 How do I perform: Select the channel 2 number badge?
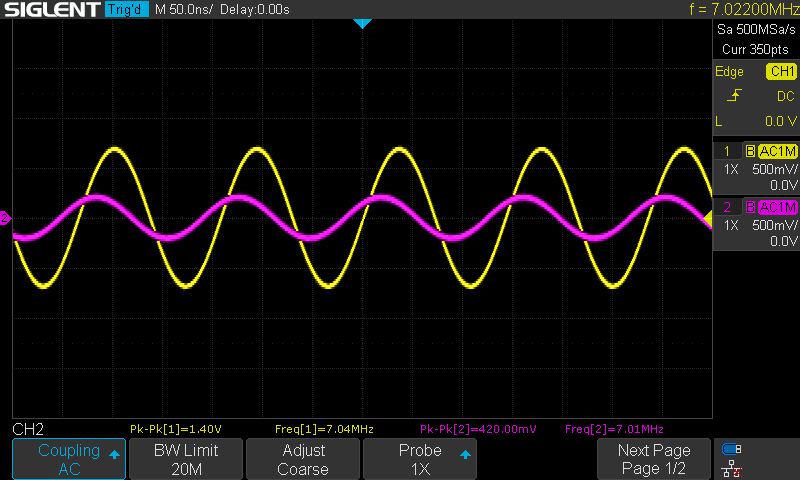(x=727, y=207)
